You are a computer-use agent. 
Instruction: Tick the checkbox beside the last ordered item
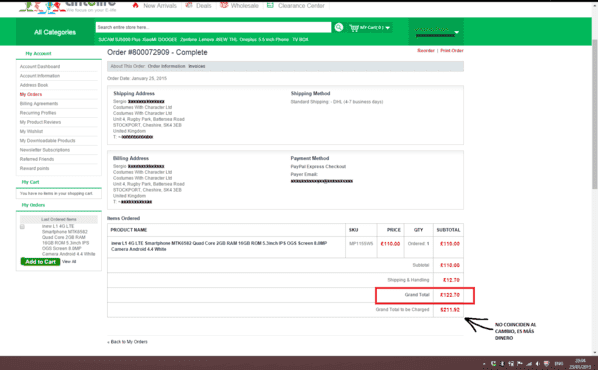[22, 227]
